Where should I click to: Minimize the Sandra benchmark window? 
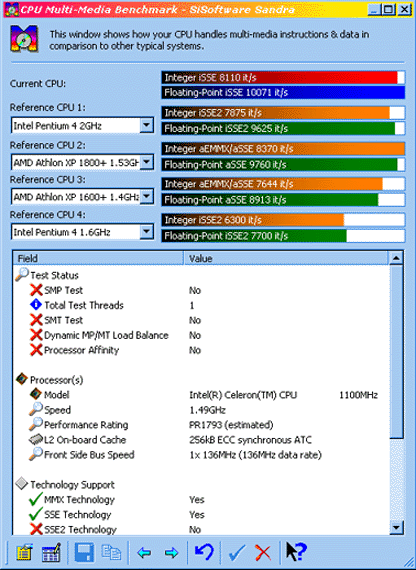[x=375, y=9]
